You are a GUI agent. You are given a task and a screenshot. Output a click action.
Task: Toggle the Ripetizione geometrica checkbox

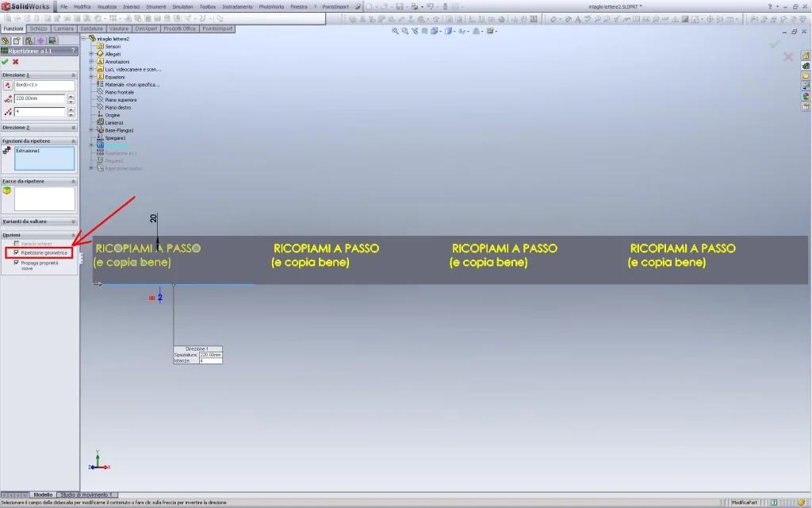click(x=17, y=252)
